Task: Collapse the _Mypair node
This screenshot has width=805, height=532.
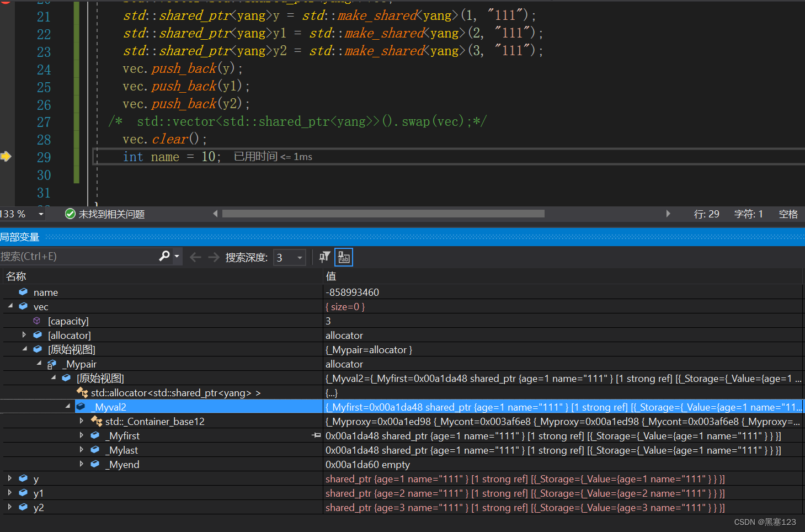Action: 39,363
